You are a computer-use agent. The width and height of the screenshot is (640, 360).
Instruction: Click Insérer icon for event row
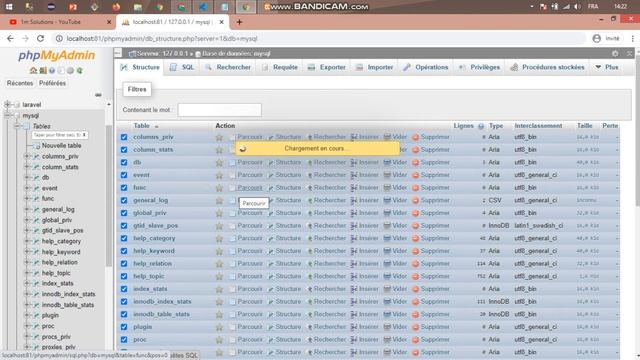pos(354,175)
